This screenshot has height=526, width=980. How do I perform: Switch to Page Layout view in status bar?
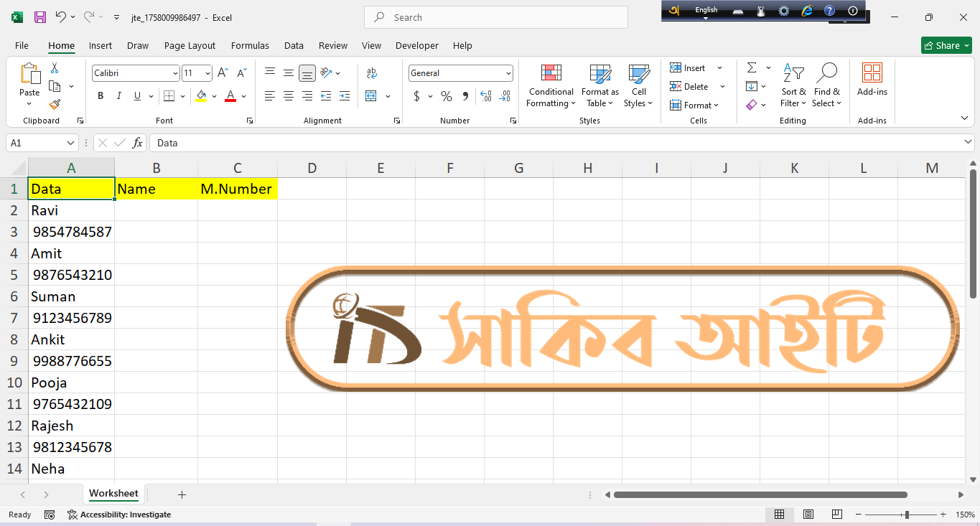808,515
